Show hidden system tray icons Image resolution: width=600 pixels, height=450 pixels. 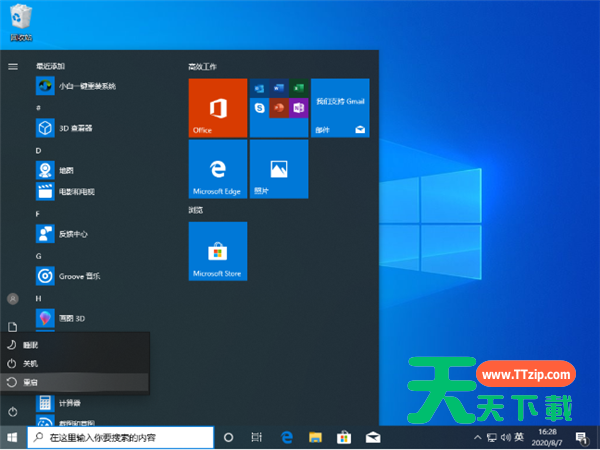(477, 438)
